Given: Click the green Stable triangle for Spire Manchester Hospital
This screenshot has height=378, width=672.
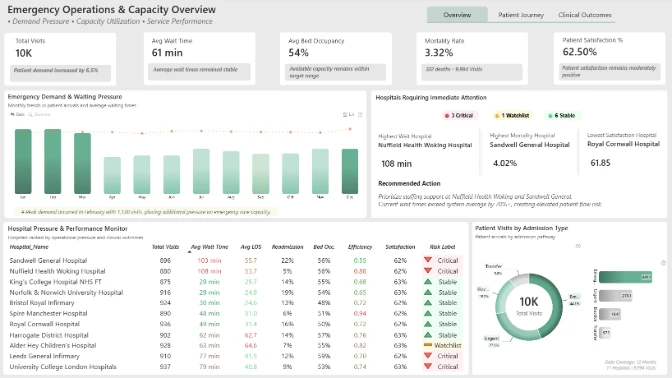Looking at the screenshot, I should click(x=427, y=313).
